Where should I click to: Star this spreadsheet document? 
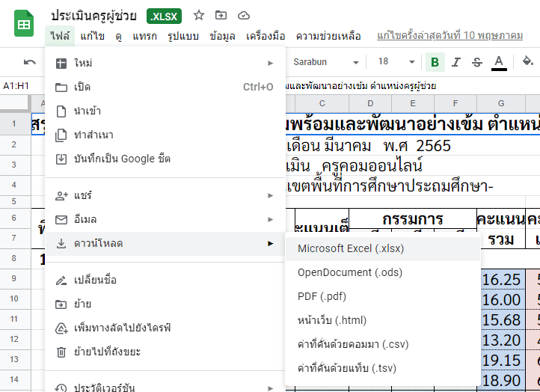[x=199, y=16]
